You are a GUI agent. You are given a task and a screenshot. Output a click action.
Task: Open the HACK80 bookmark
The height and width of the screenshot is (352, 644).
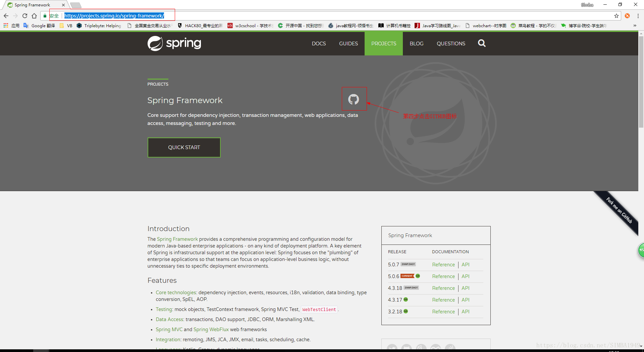click(x=200, y=26)
